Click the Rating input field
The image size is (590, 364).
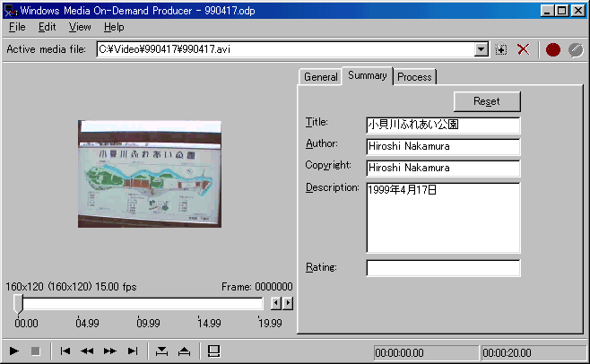tap(443, 268)
